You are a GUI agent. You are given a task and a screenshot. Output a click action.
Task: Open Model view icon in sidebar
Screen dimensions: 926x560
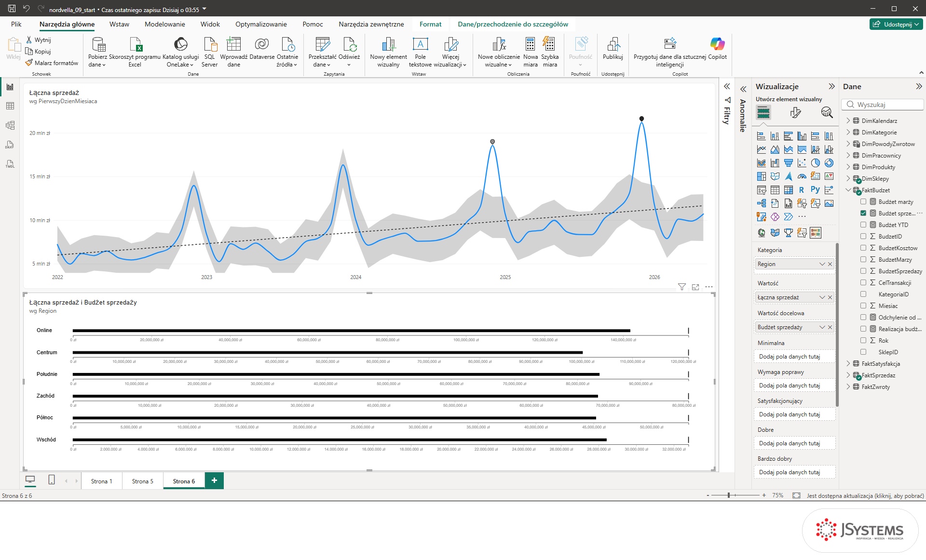pyautogui.click(x=10, y=125)
